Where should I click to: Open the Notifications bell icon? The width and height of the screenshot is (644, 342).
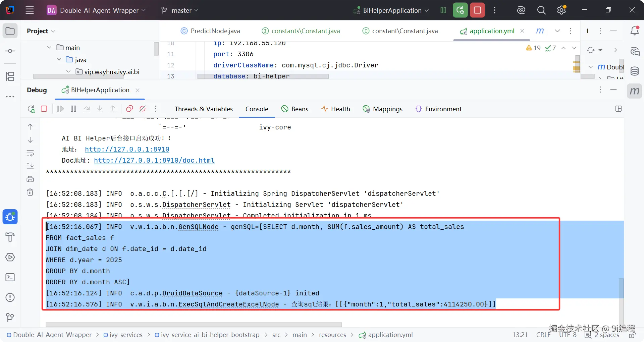(635, 31)
